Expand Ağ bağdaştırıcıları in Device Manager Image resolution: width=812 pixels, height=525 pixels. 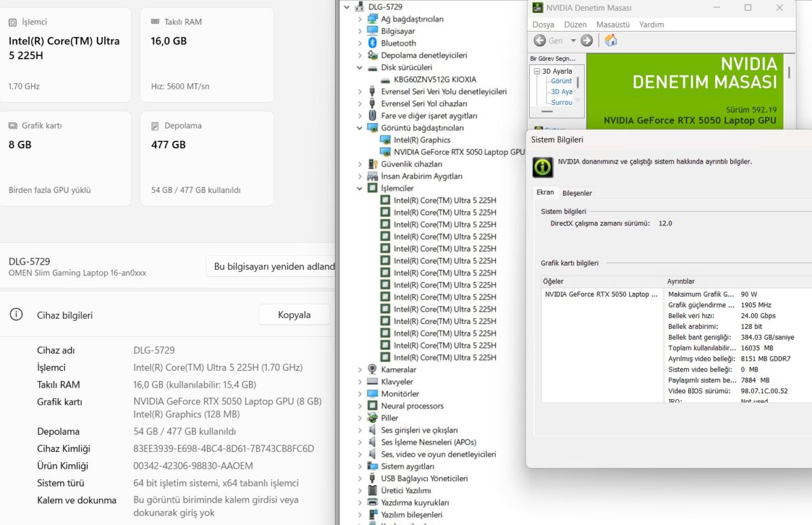tap(360, 19)
